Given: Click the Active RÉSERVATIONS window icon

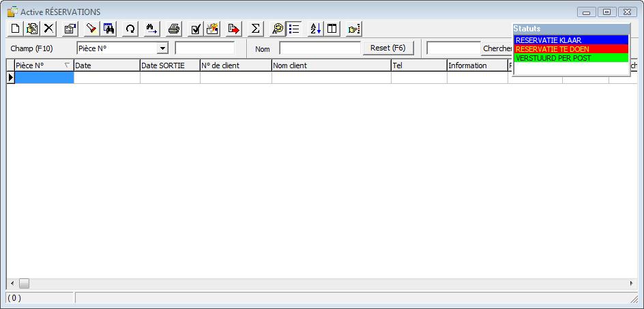Looking at the screenshot, I should click(x=13, y=12).
